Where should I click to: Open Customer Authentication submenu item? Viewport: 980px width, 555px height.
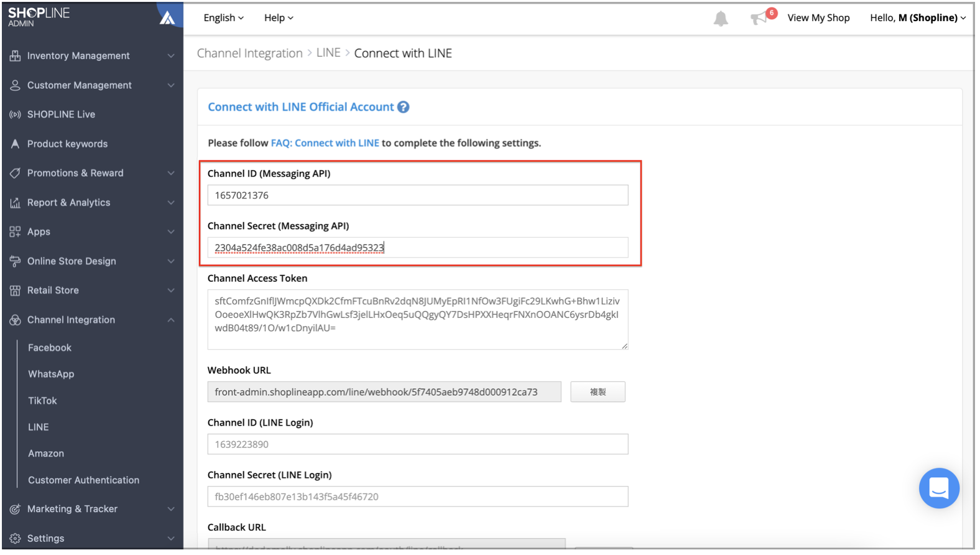click(x=84, y=480)
